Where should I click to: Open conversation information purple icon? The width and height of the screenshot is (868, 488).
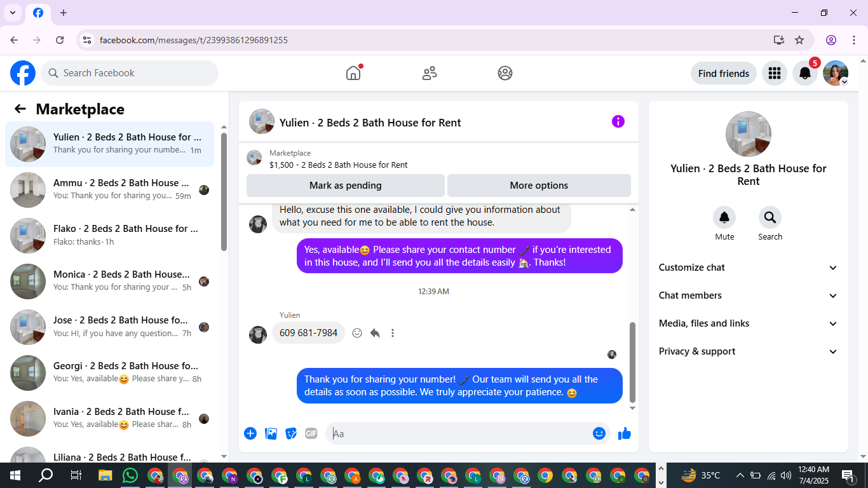coord(618,121)
